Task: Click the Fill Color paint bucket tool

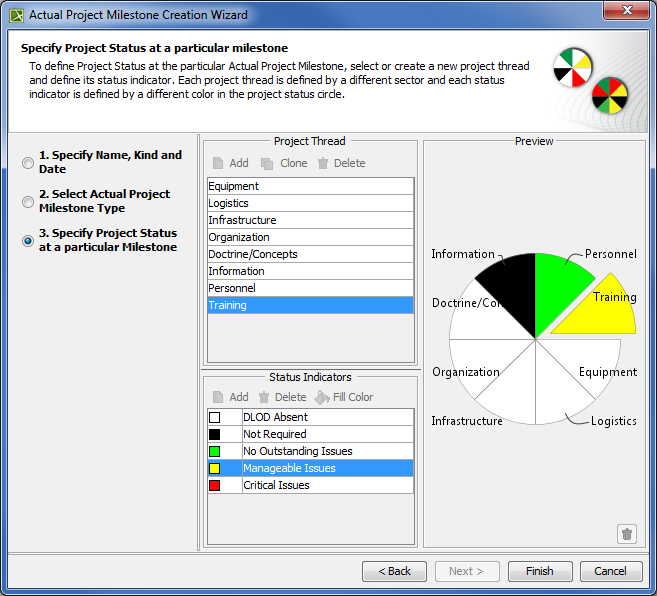Action: click(x=344, y=397)
